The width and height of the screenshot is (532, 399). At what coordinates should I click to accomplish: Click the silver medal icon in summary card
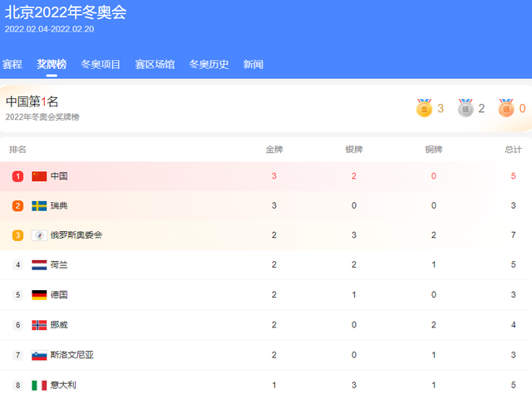point(465,108)
